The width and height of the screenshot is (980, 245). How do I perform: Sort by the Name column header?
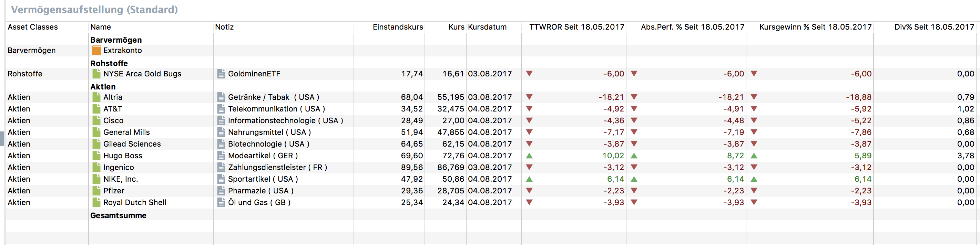[101, 27]
